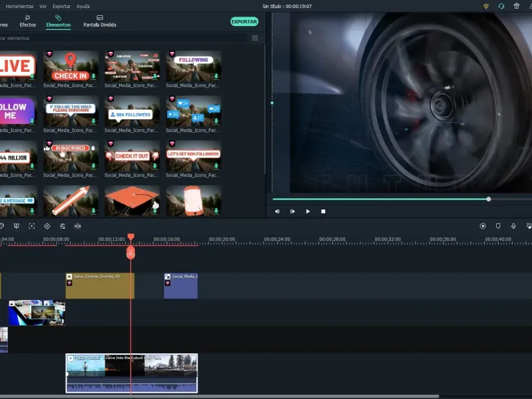Select the image clips on second track
This screenshot has width=532, height=399.
[x=37, y=313]
